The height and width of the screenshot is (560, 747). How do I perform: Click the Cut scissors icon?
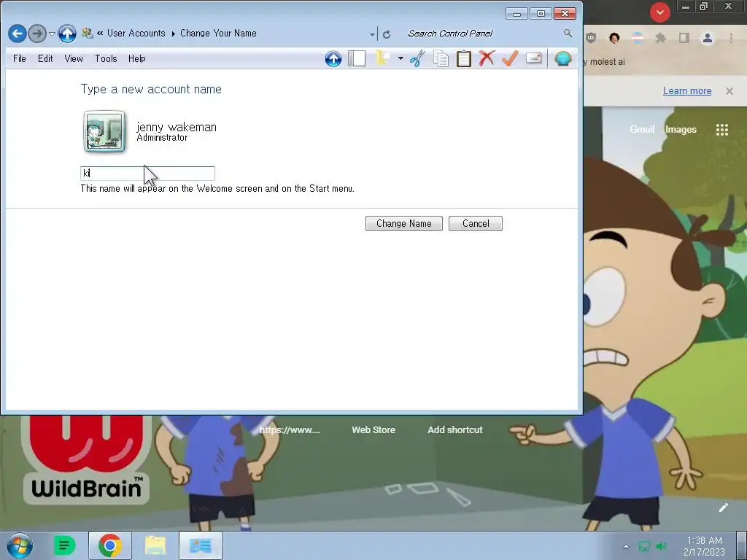point(417,58)
